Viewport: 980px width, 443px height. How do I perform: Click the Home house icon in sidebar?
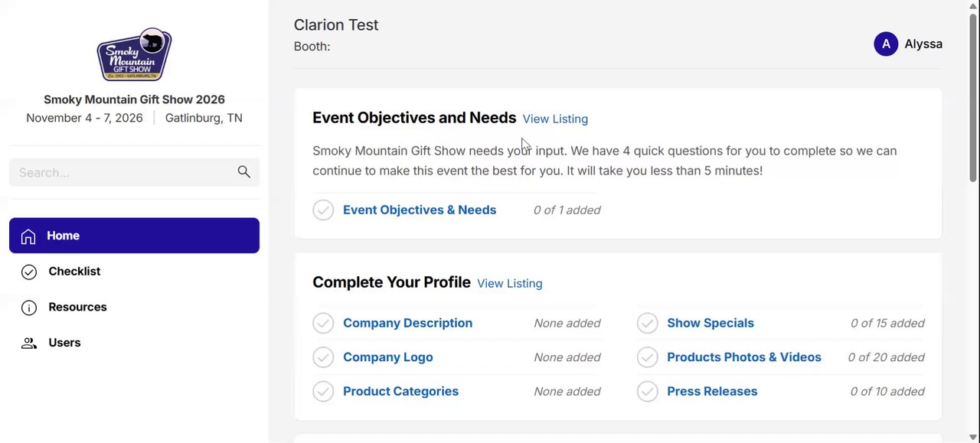(28, 236)
